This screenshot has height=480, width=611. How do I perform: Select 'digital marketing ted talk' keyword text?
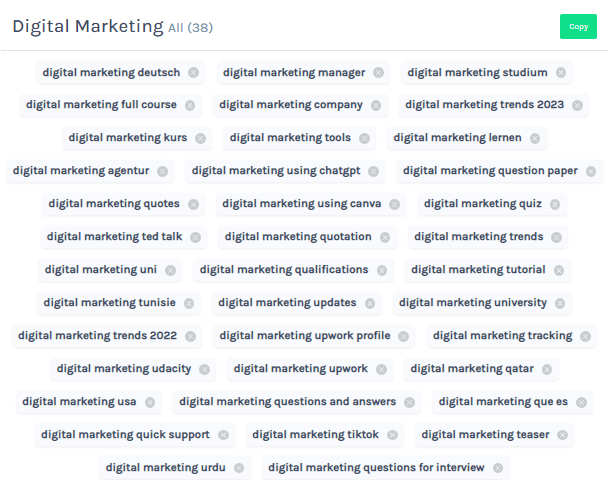click(115, 237)
